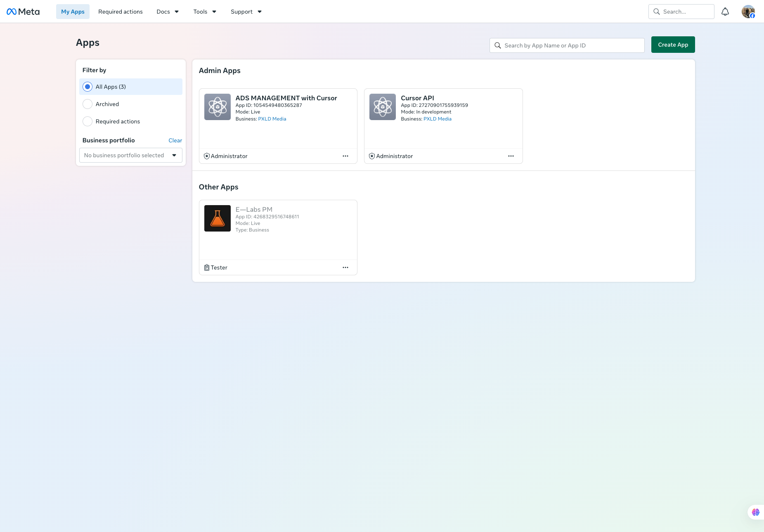Open the notifications bell

725,12
